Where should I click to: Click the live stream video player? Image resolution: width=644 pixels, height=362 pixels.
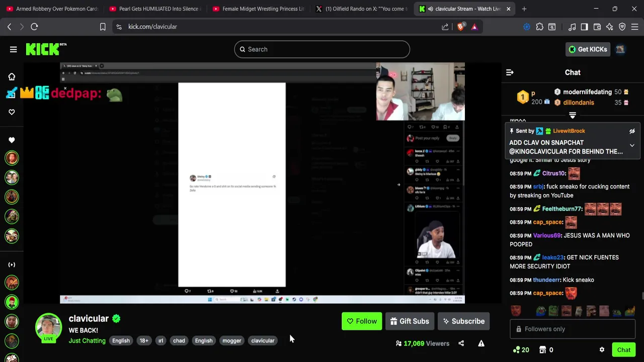(262, 183)
